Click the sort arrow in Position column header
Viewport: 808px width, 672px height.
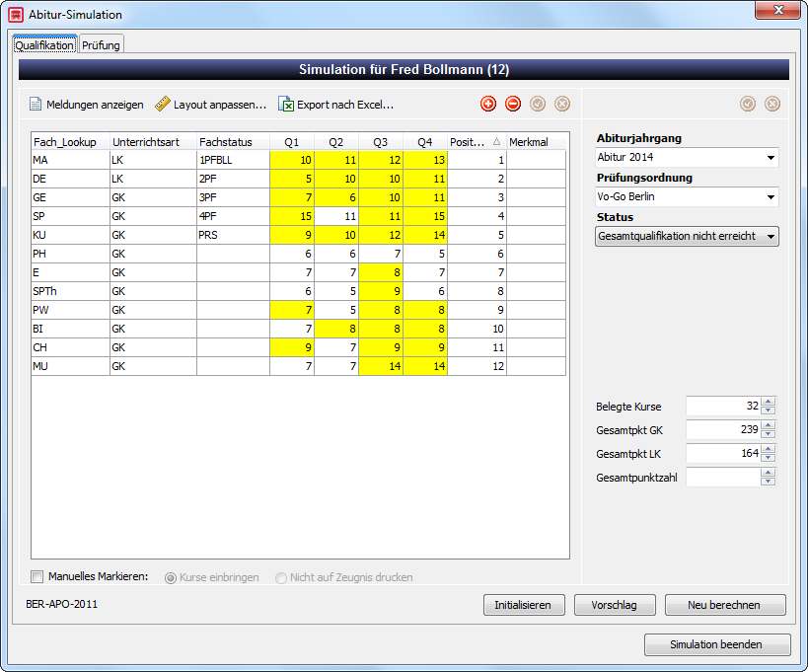coord(496,142)
